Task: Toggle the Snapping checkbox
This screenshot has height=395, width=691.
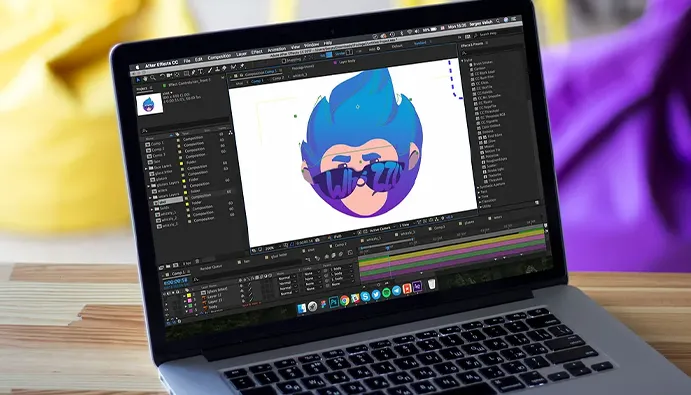Action: [x=284, y=61]
